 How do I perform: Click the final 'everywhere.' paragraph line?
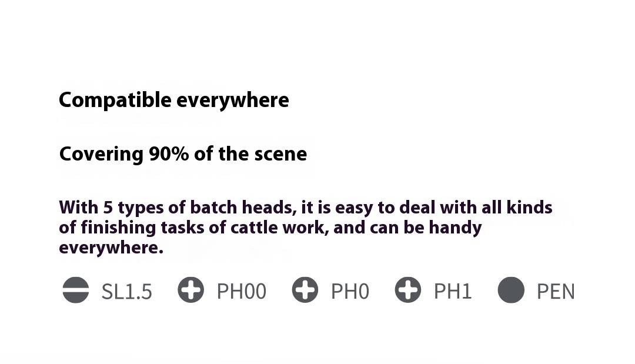tap(111, 248)
